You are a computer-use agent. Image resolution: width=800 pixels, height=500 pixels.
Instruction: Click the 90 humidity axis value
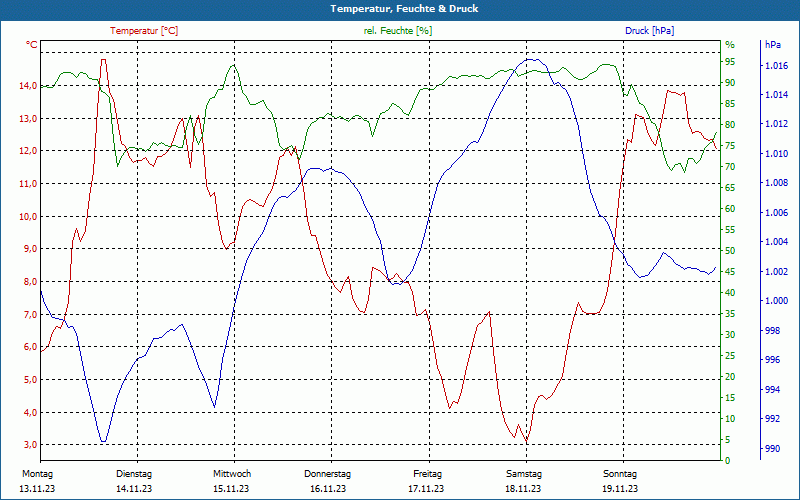[730, 83]
